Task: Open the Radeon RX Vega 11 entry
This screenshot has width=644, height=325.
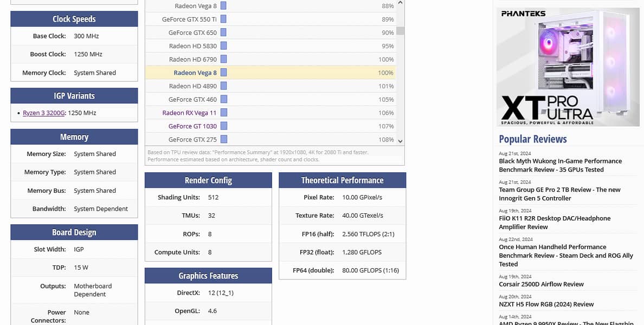Action: click(189, 113)
